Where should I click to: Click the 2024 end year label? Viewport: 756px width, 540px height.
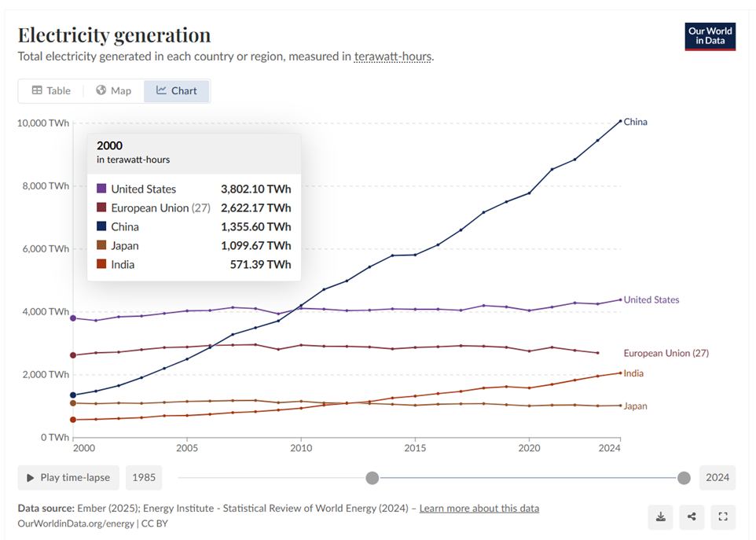point(717,478)
